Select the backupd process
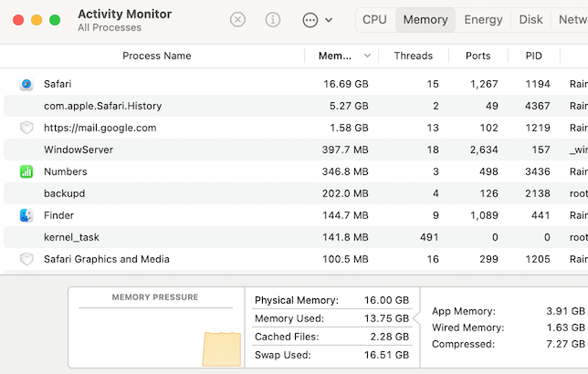 [x=65, y=193]
